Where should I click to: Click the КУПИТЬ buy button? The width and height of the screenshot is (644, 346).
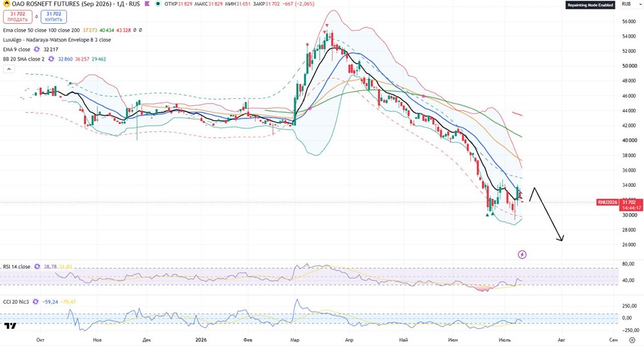[x=54, y=17]
